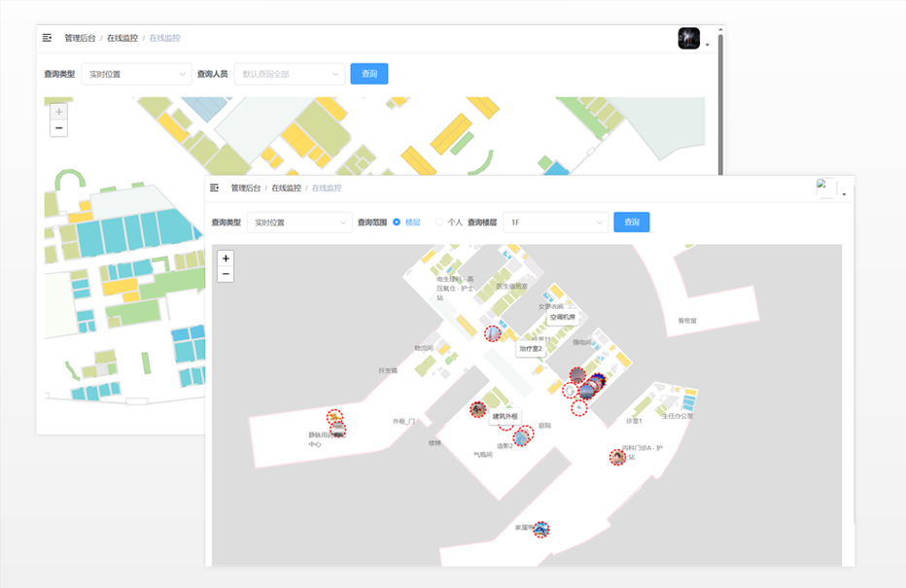The width and height of the screenshot is (906, 588).
Task: Go to 管理后台 breadcrumb in front window
Action: click(246, 188)
